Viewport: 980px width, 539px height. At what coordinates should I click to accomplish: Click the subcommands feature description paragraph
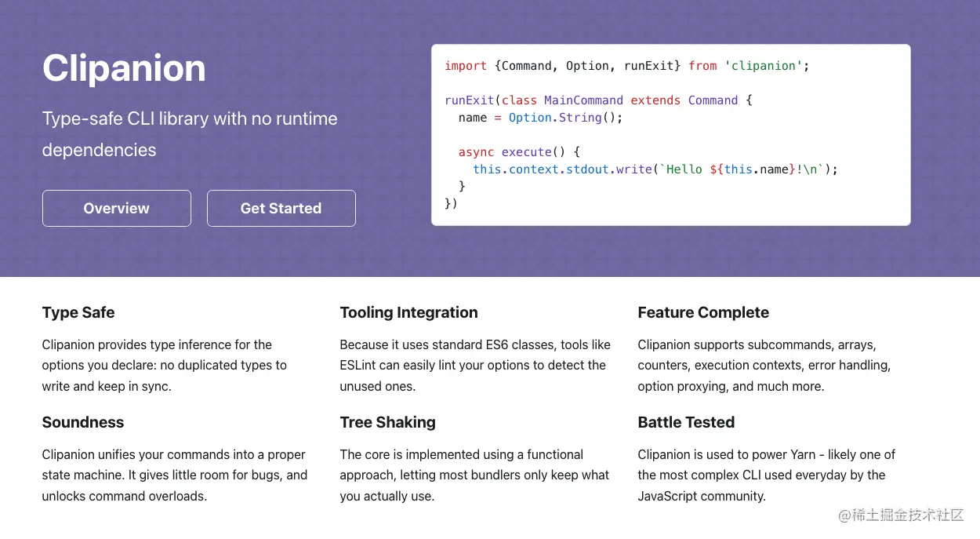[x=764, y=365]
